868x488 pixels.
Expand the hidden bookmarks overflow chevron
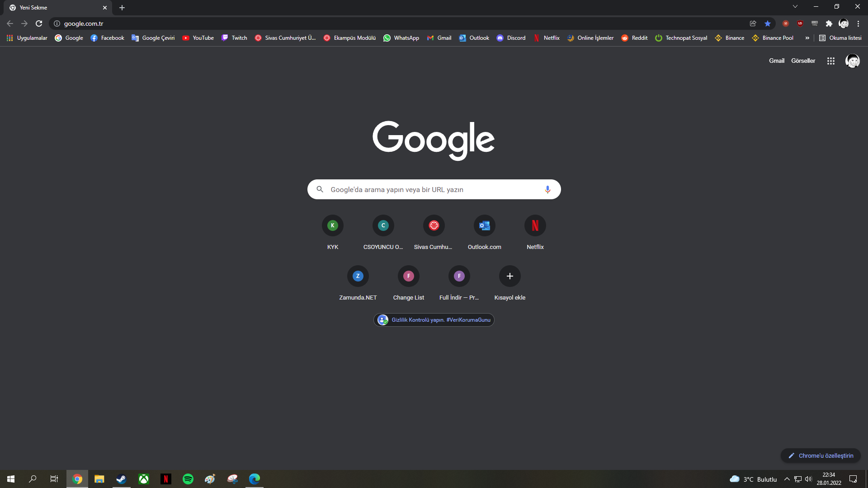807,38
